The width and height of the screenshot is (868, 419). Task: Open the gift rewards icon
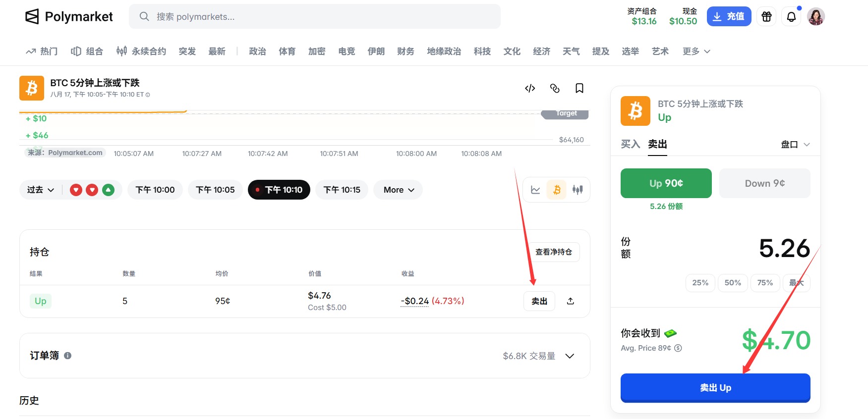point(766,17)
